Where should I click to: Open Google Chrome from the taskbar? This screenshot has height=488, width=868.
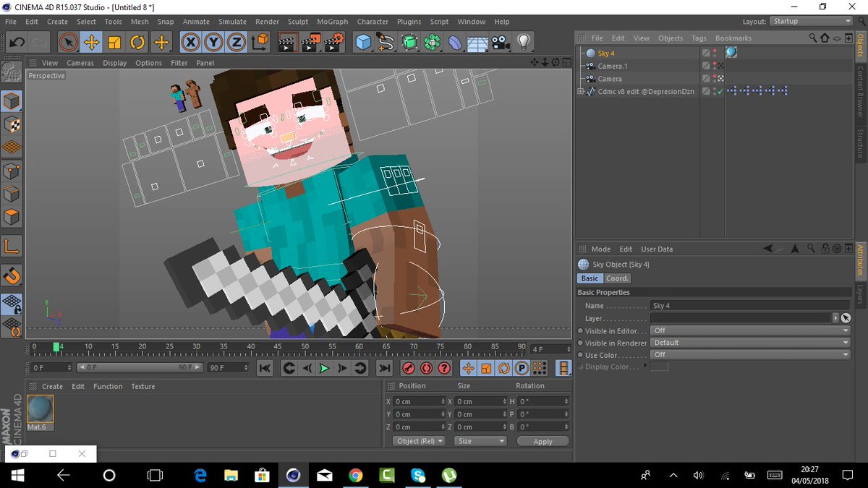355,475
